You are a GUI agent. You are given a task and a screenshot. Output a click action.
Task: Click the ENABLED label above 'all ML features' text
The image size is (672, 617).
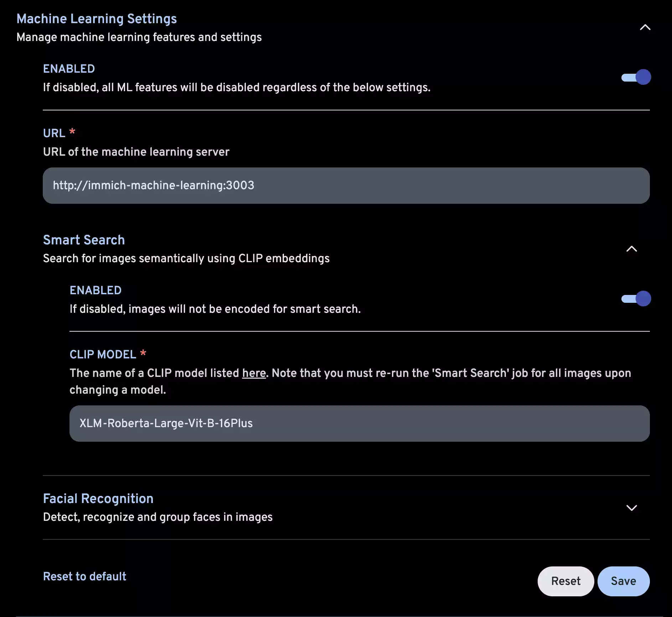(x=69, y=69)
